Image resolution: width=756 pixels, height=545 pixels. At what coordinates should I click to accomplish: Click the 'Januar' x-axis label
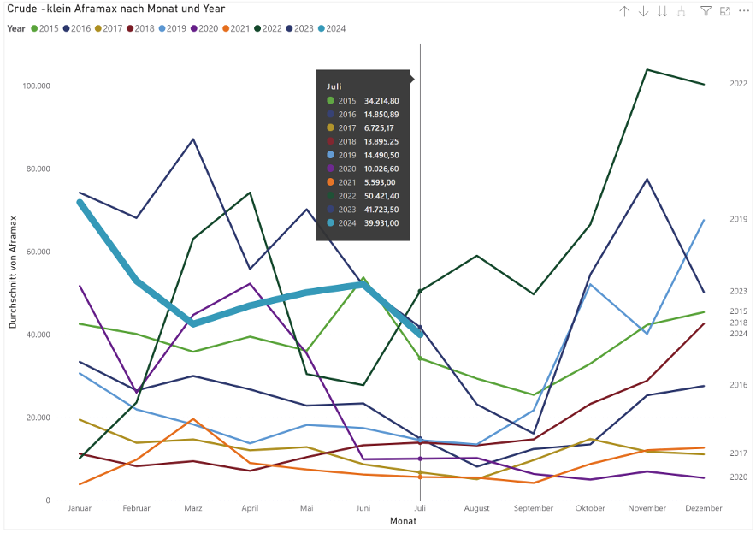[x=80, y=508]
